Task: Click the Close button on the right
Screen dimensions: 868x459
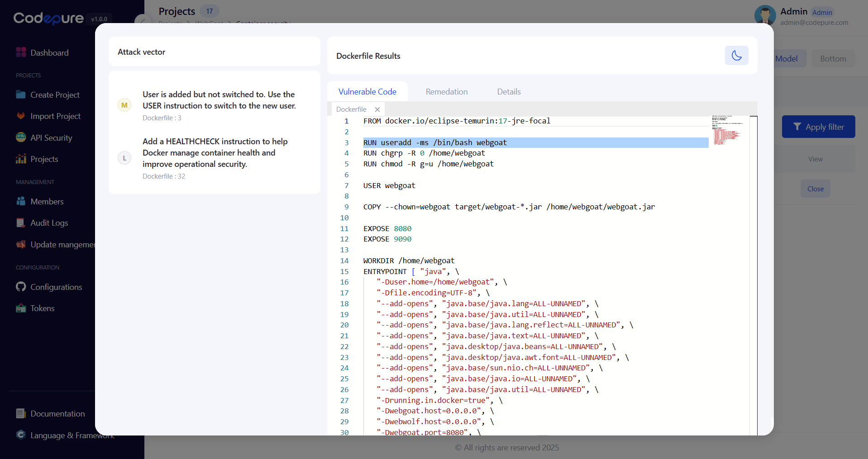Action: click(815, 189)
